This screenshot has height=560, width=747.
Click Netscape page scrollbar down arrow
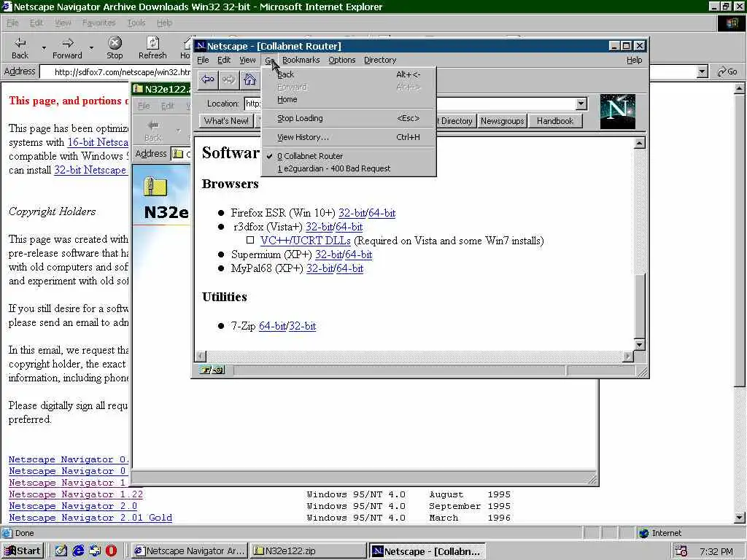point(639,344)
